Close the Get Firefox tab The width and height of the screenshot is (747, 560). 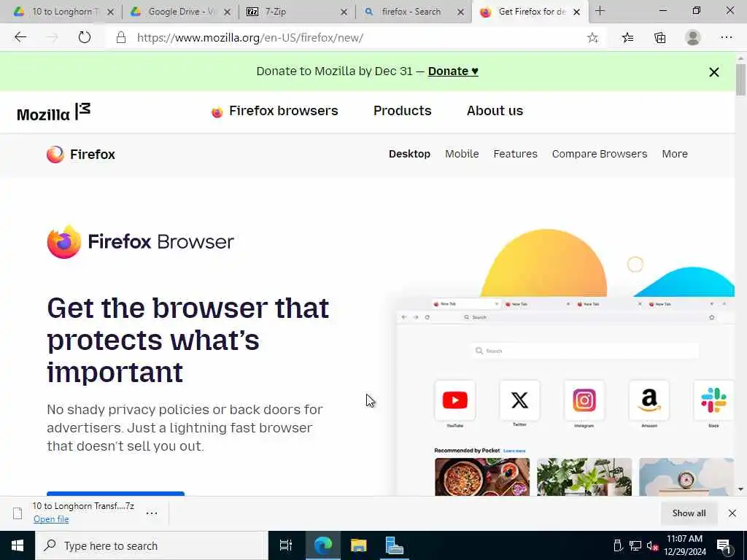[576, 12]
